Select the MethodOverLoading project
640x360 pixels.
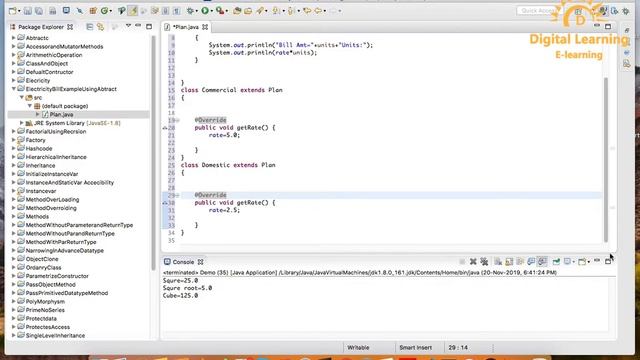tap(52, 200)
